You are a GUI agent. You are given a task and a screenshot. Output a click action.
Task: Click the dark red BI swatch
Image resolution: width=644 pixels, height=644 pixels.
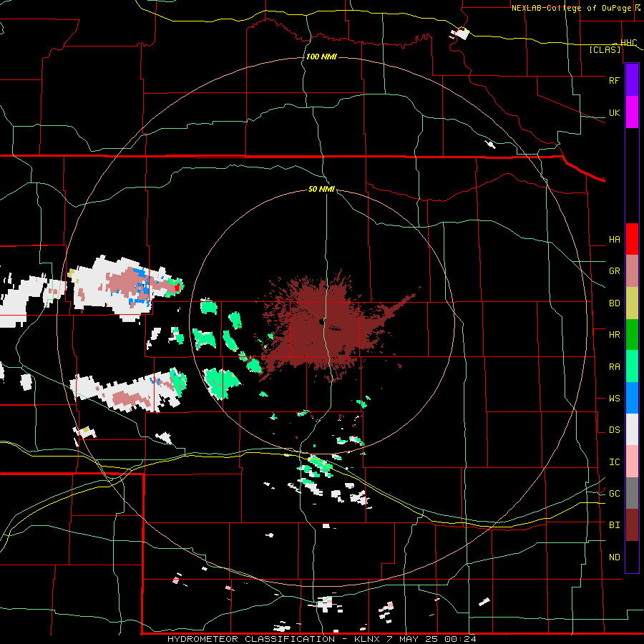coord(632,525)
